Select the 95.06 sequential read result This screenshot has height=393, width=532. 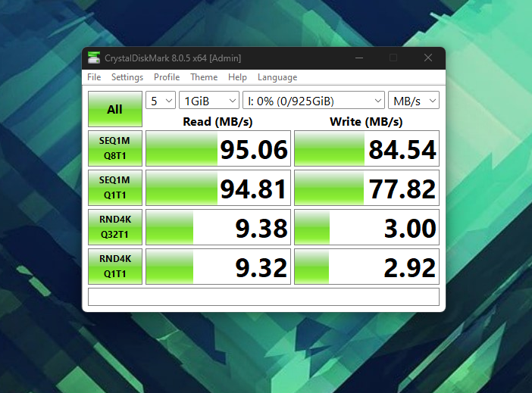pos(218,148)
